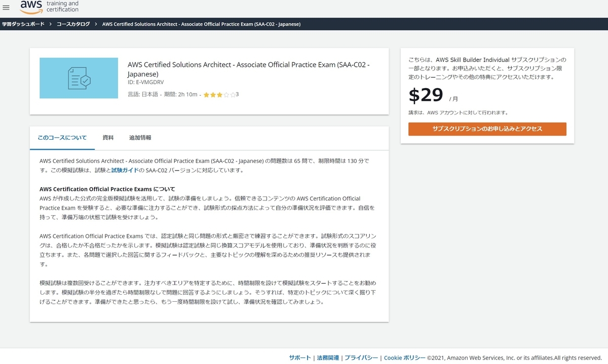Click the 期間: 2h 10m text

180,95
